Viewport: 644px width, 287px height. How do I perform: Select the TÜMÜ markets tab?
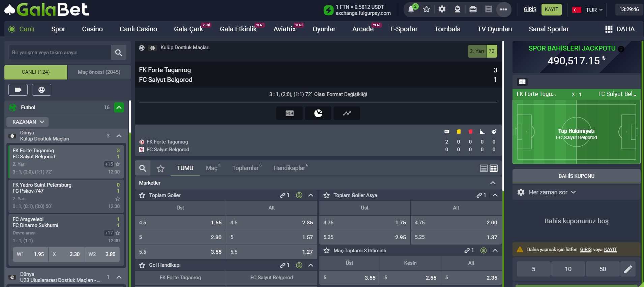[185, 168]
